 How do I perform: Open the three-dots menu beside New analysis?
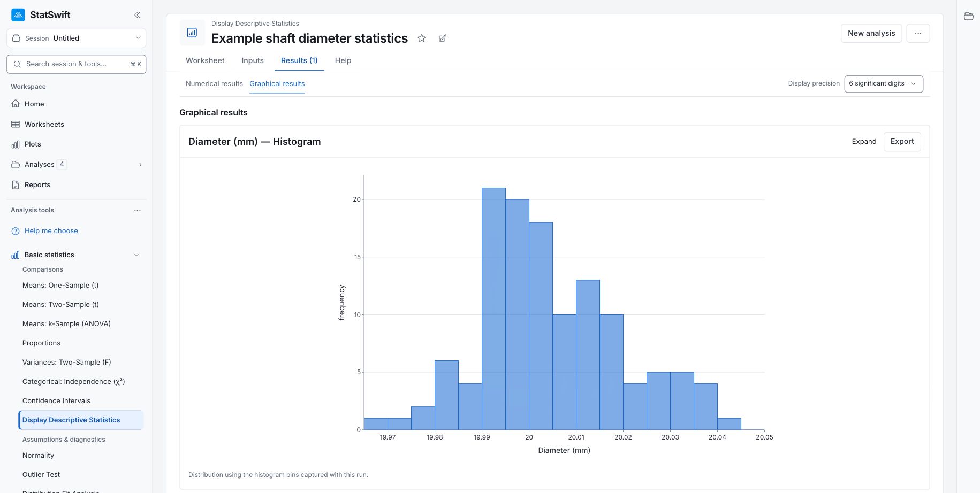[918, 33]
